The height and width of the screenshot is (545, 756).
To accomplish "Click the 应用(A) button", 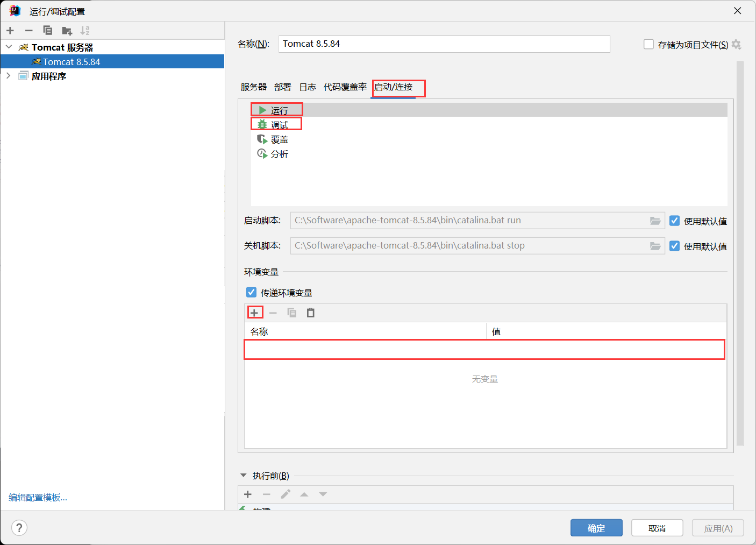I will point(718,528).
